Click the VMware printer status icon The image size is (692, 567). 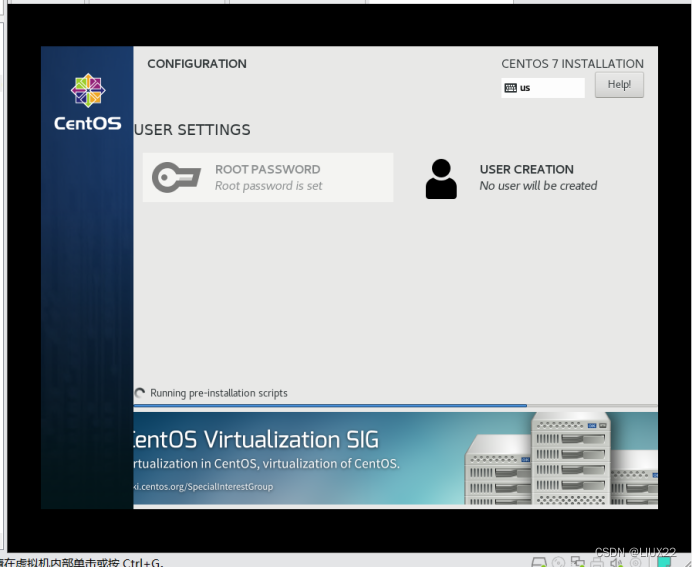597,562
